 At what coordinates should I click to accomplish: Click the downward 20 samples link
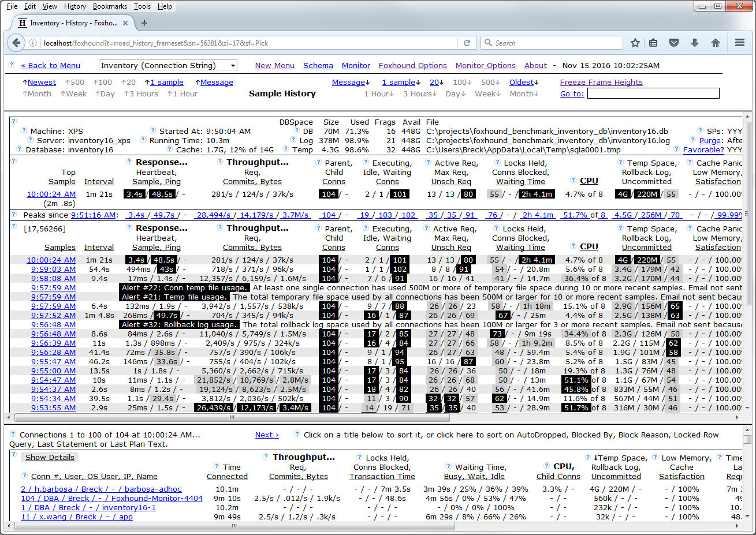(436, 83)
